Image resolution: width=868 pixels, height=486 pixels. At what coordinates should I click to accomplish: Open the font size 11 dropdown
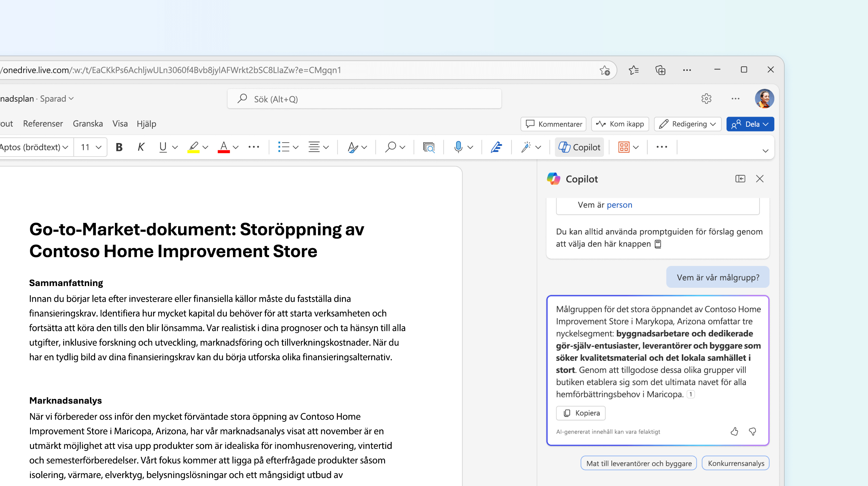click(91, 147)
